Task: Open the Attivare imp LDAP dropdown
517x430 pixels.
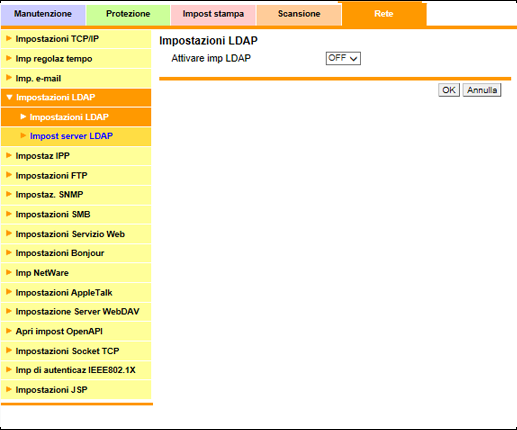Action: click(343, 58)
